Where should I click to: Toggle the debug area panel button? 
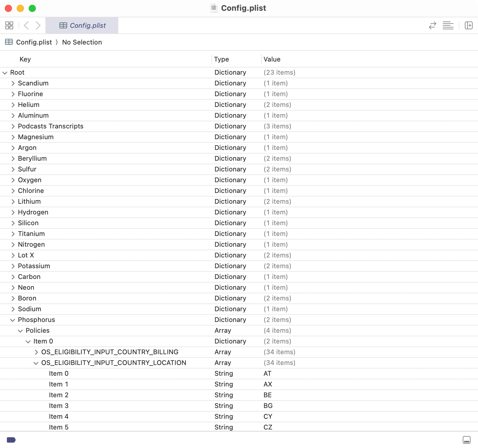(x=466, y=440)
